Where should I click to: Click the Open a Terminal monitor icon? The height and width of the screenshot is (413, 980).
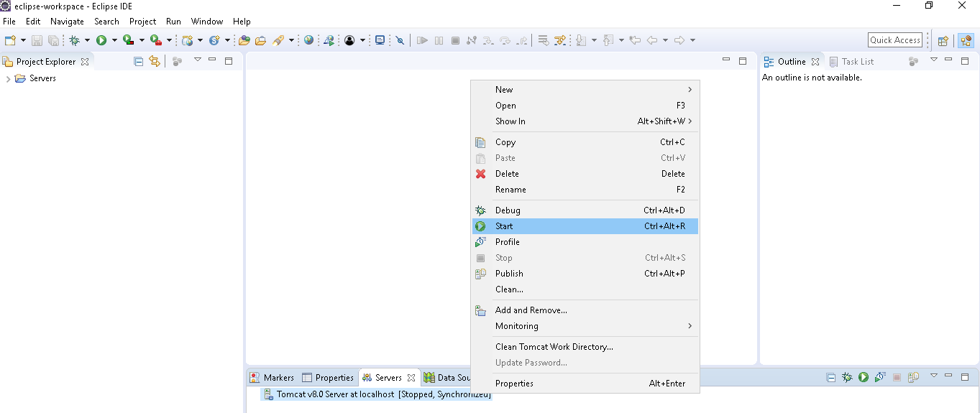(x=380, y=40)
